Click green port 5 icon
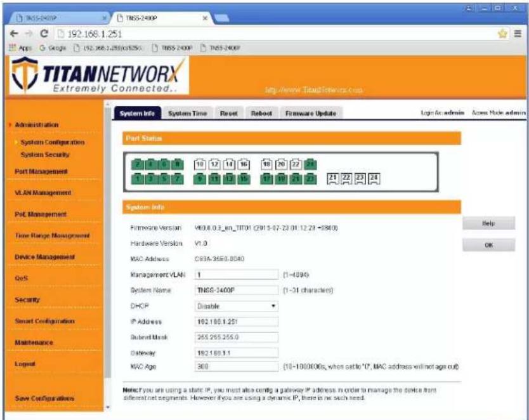This screenshot has width=529, height=420. pyautogui.click(x=164, y=178)
